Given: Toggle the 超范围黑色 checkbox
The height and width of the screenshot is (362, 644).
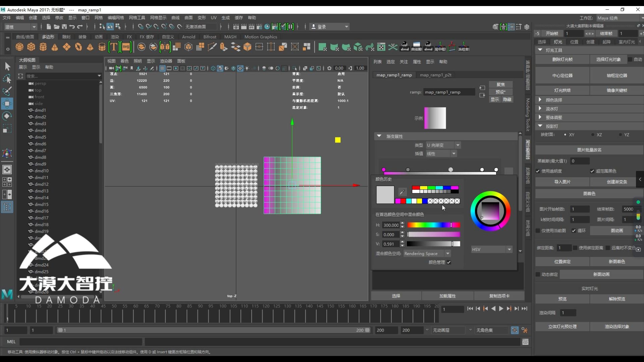Looking at the screenshot, I should 592,171.
